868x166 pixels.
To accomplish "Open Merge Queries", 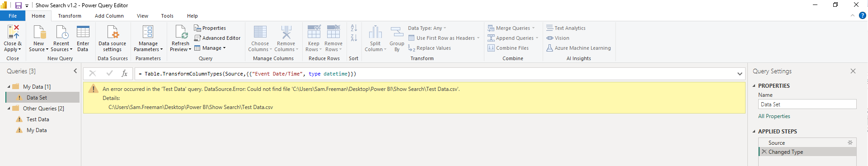I will point(511,28).
